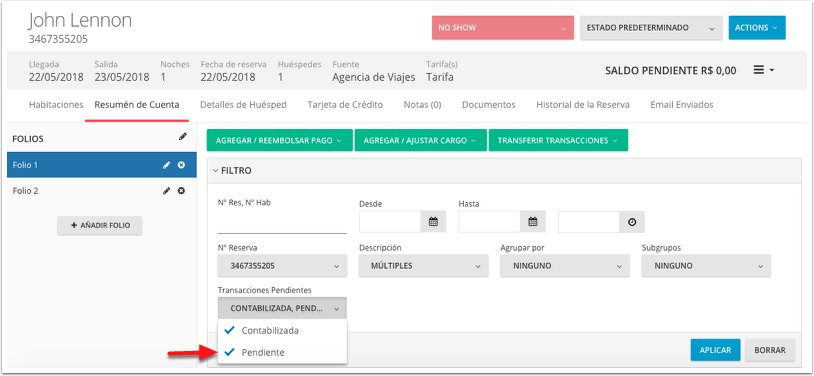The width and height of the screenshot is (814, 376).
Task: Switch to the Detalles de Huésped tab
Action: [243, 105]
